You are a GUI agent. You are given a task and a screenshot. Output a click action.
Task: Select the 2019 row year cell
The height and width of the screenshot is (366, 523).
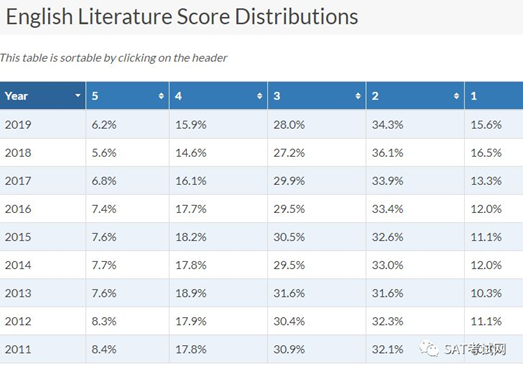(42, 124)
